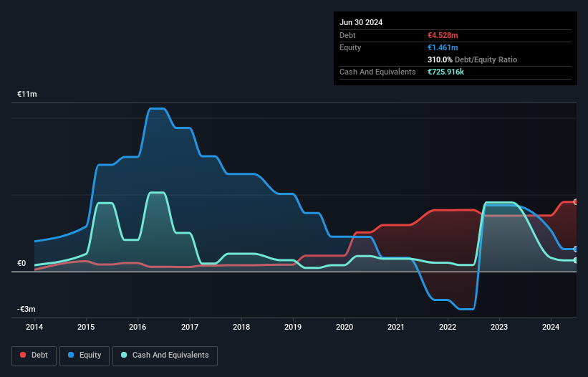Click the 2020 x-axis label
The height and width of the screenshot is (377, 588).
click(x=344, y=327)
